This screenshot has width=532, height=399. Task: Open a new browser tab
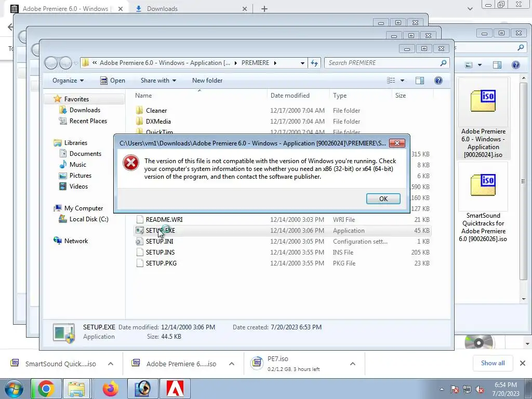point(264,9)
